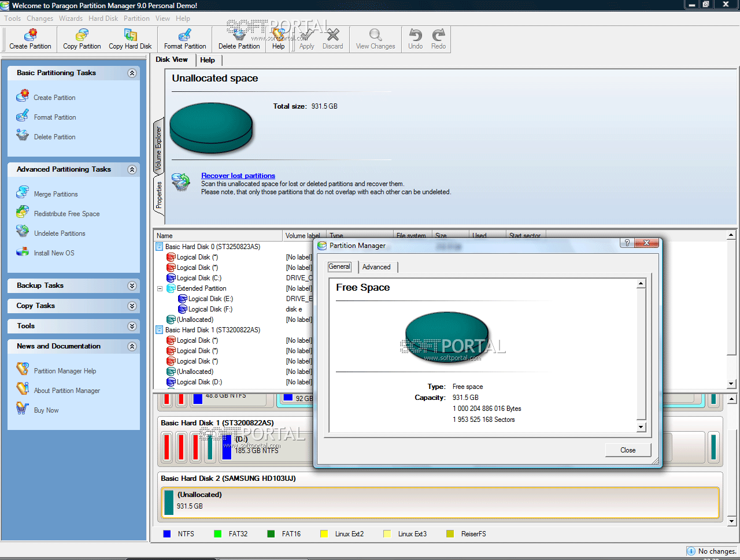Select Delete Partition in sidebar tasks
The width and height of the screenshot is (740, 560).
(x=54, y=137)
